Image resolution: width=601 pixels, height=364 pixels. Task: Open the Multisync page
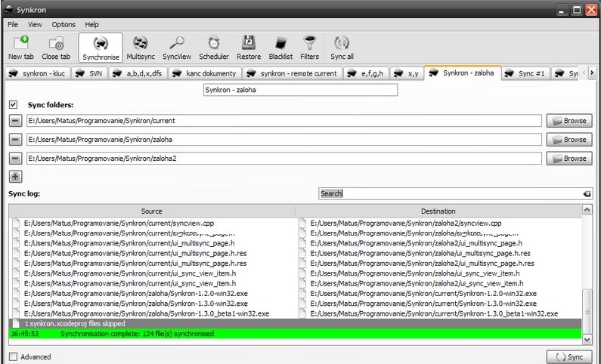click(141, 48)
